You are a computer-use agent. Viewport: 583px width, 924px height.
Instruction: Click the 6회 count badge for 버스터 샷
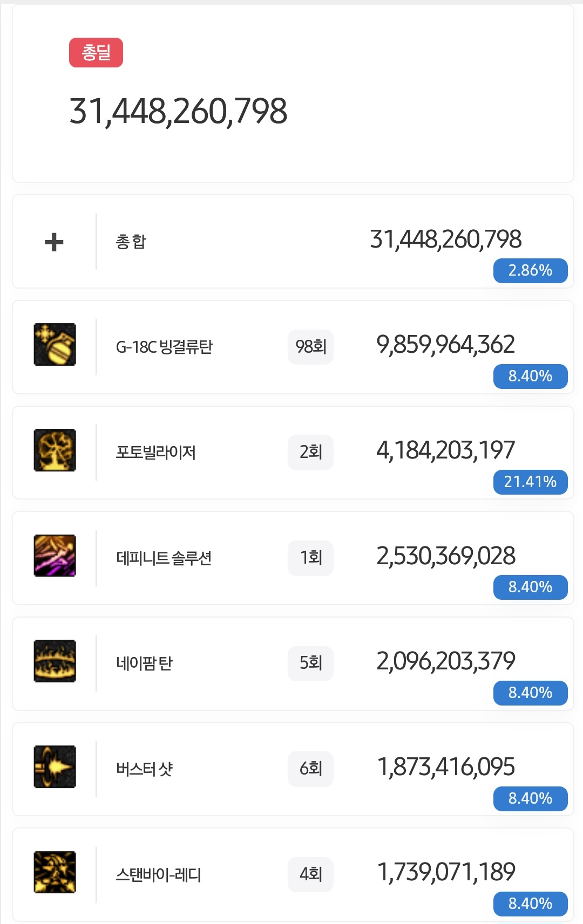[310, 769]
